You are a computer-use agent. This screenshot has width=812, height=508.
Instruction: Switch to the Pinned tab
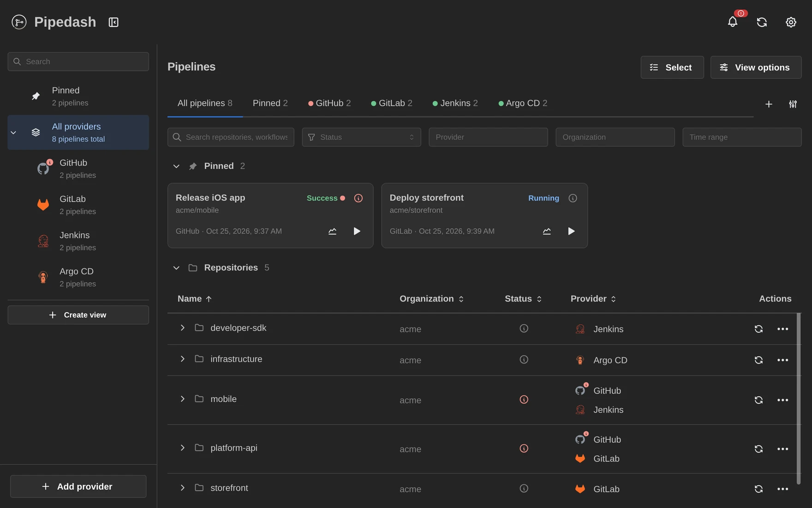coord(270,103)
